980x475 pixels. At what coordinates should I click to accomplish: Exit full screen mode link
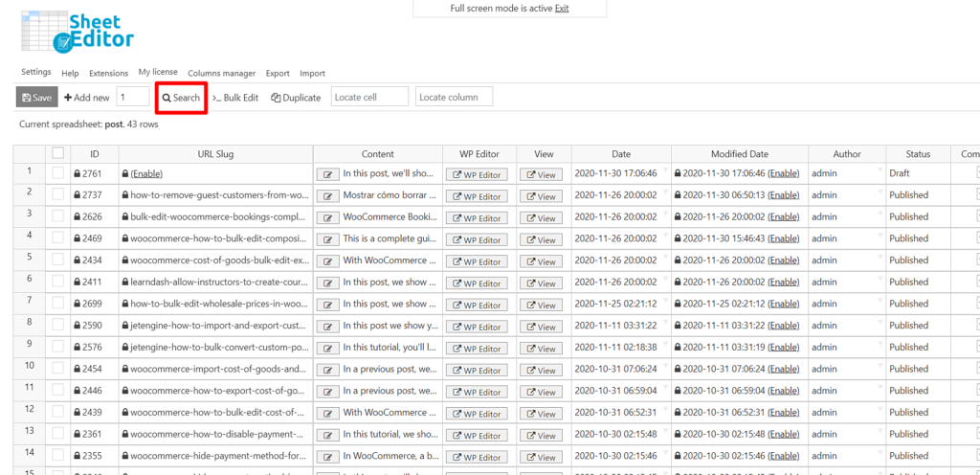coord(562,8)
